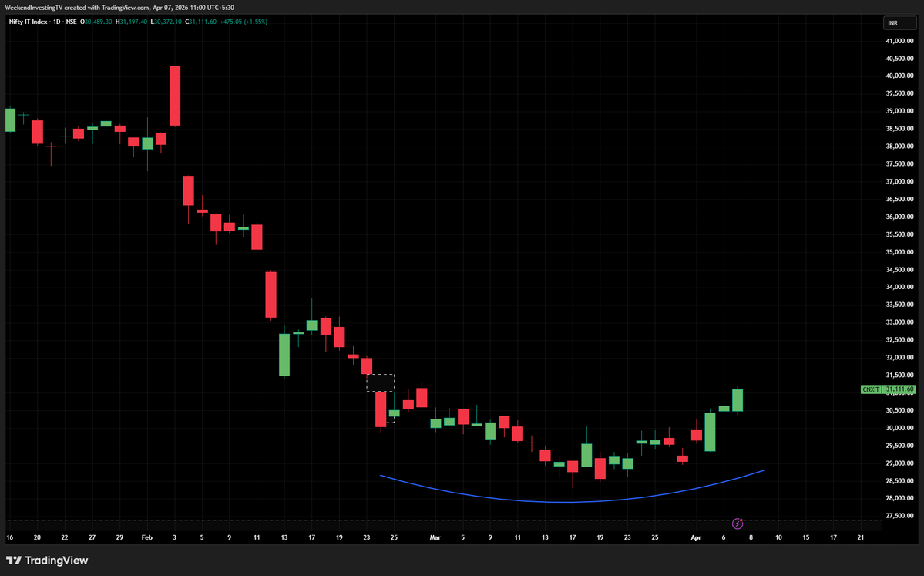The image size is (924, 576).
Task: Click the open value O30,489.30
Action: 96,22
